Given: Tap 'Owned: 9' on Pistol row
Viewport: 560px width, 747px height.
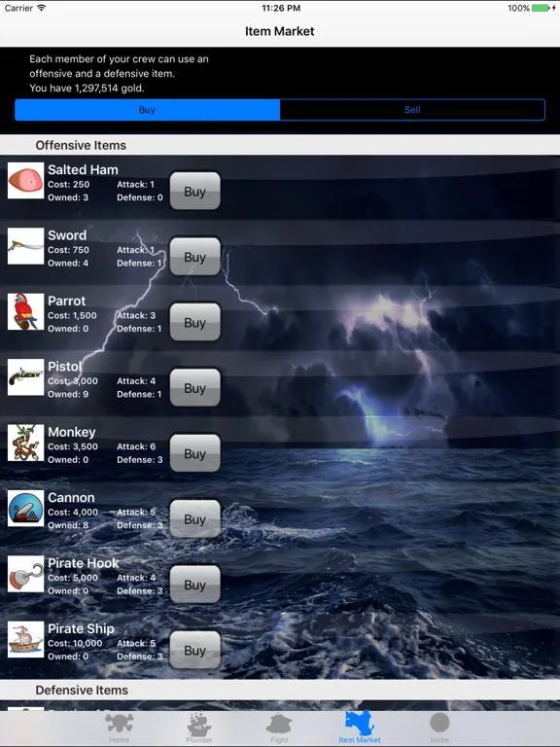Looking at the screenshot, I should pos(68,394).
